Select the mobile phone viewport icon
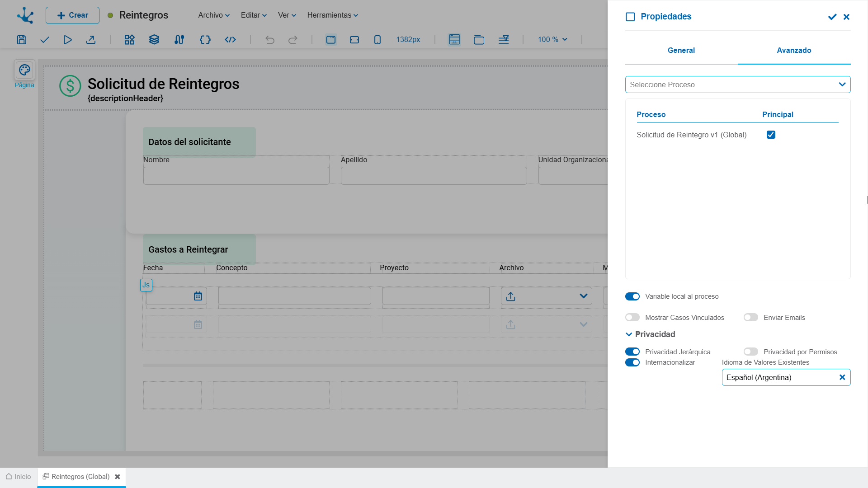This screenshot has height=488, width=868. click(x=377, y=40)
